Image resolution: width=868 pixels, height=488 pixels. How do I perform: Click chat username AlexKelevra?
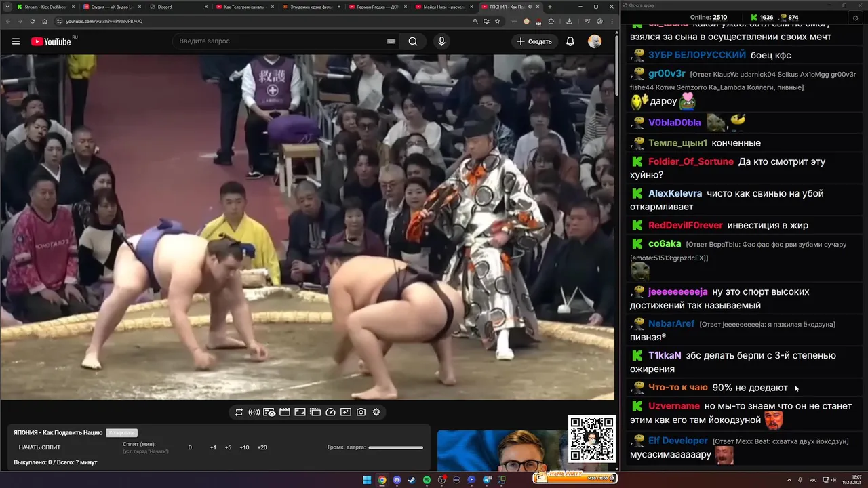[x=675, y=193]
